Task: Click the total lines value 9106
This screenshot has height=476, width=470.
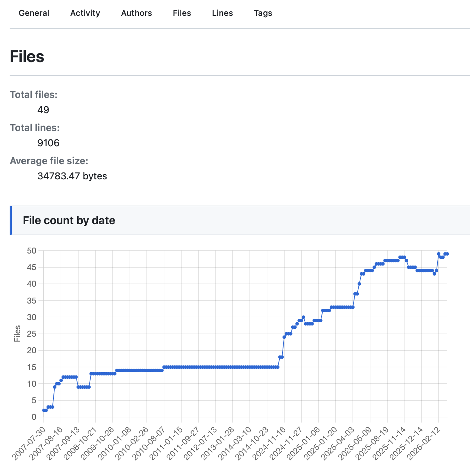Action: click(x=48, y=143)
